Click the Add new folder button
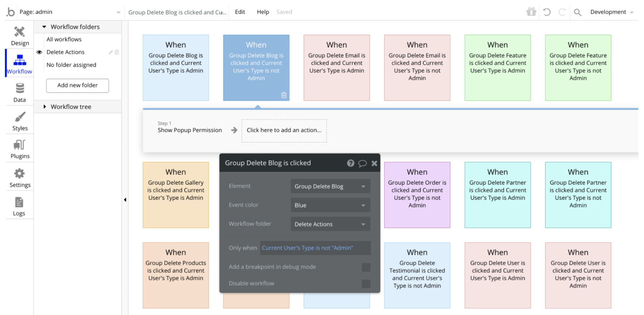The width and height of the screenshot is (644, 315). pyautogui.click(x=77, y=85)
